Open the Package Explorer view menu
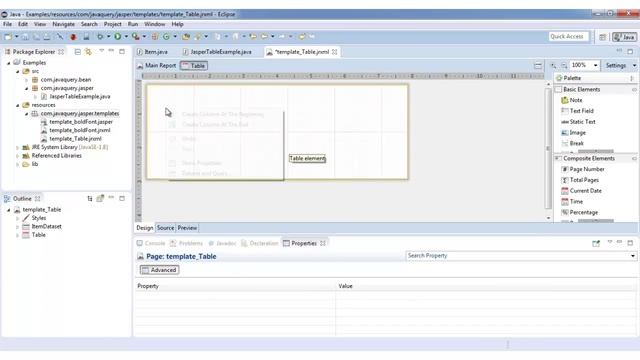The image size is (640, 360). pos(101,51)
